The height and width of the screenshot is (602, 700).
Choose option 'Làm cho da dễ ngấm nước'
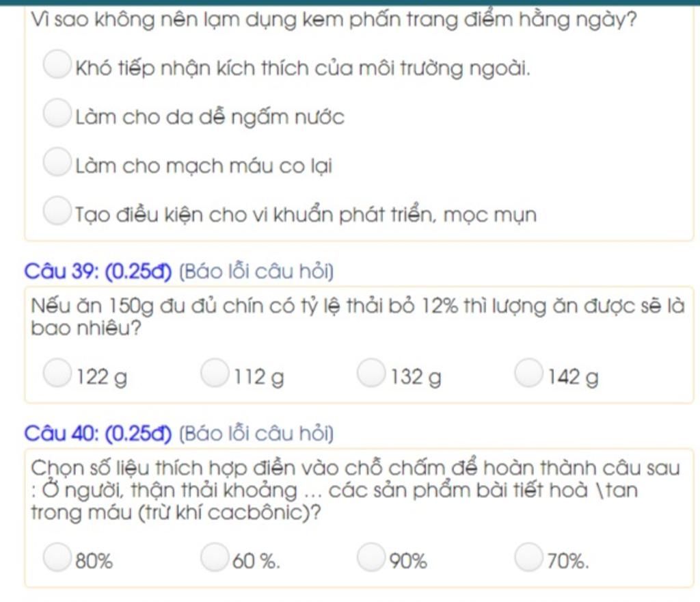click(57, 113)
